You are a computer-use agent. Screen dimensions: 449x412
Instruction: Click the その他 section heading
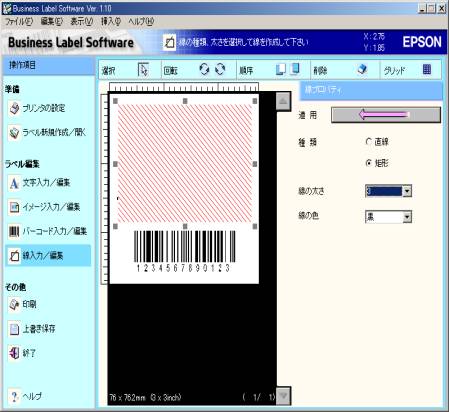coord(15,287)
